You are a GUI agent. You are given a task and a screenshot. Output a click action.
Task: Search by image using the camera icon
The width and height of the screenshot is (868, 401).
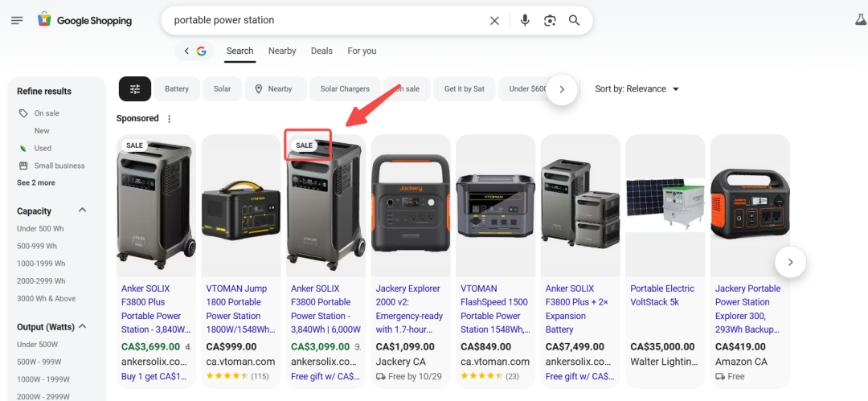(x=550, y=20)
